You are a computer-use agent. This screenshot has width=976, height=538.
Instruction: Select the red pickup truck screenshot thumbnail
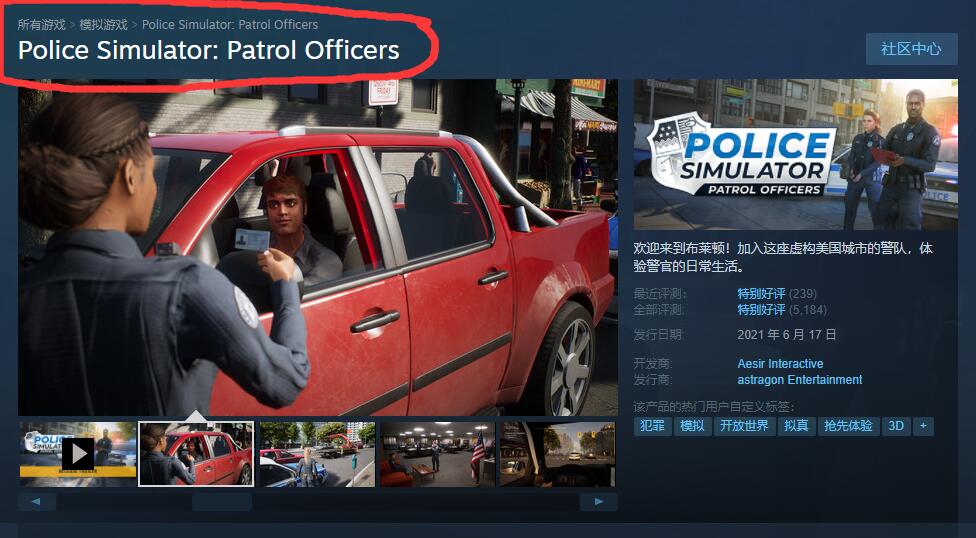(x=196, y=454)
